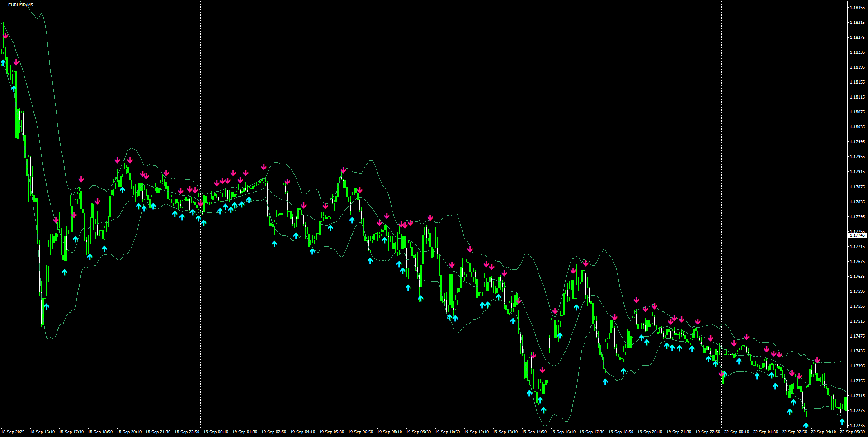
Task: Click the pink sell arrow at the chart's far-left top
Action: point(6,35)
